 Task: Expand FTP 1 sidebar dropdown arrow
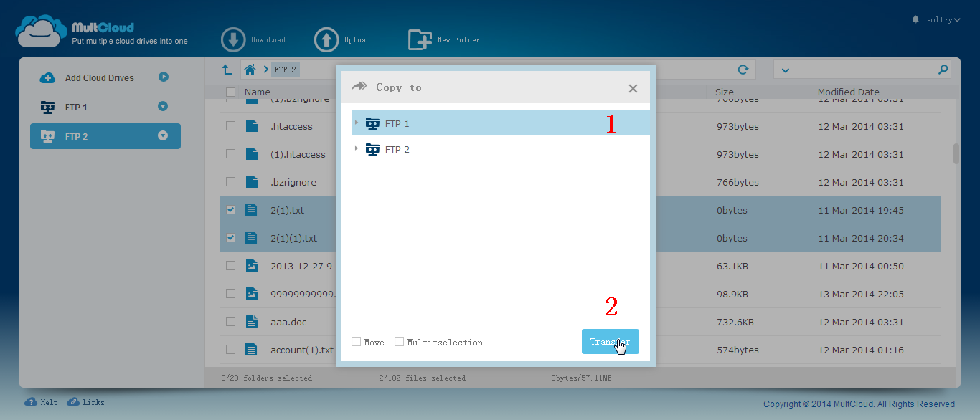(163, 107)
